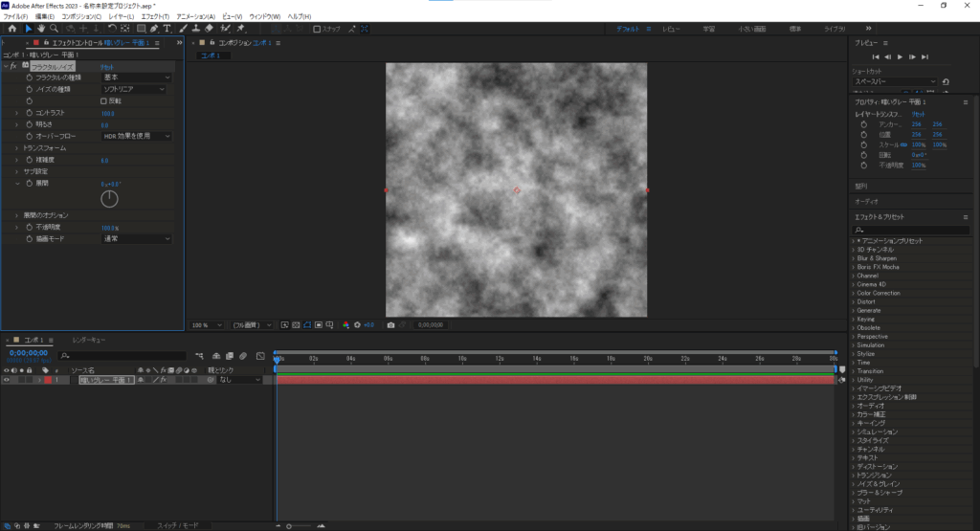Screen dimensions: 980x531
Task: Select the Hand tool in the toolbar
Action: [41, 29]
